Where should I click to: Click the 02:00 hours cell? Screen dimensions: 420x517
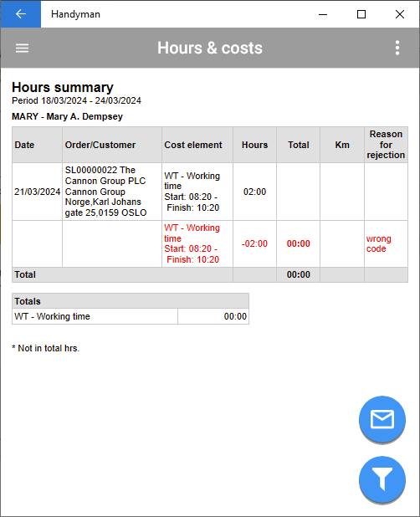coord(255,192)
